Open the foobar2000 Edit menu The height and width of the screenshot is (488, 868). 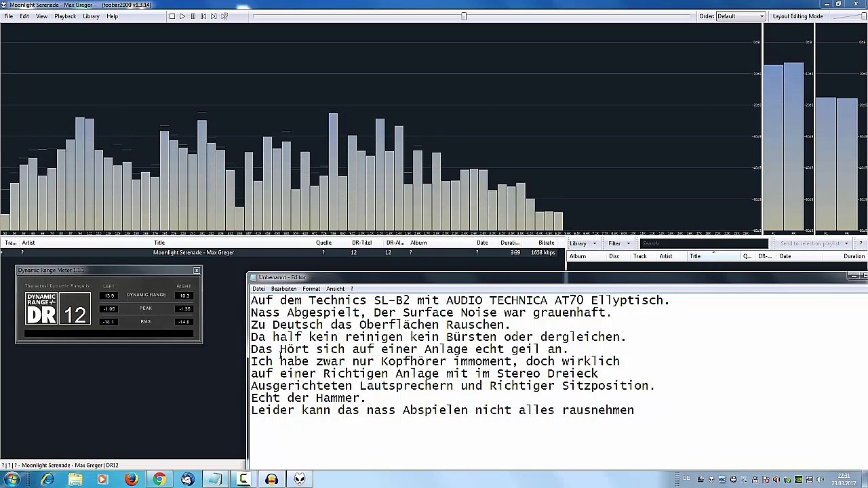tap(24, 16)
